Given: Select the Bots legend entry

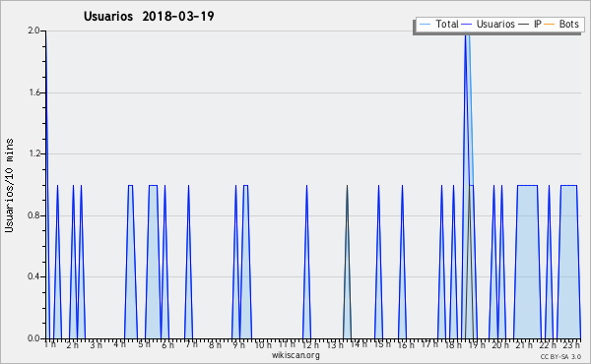Looking at the screenshot, I should 561,24.
